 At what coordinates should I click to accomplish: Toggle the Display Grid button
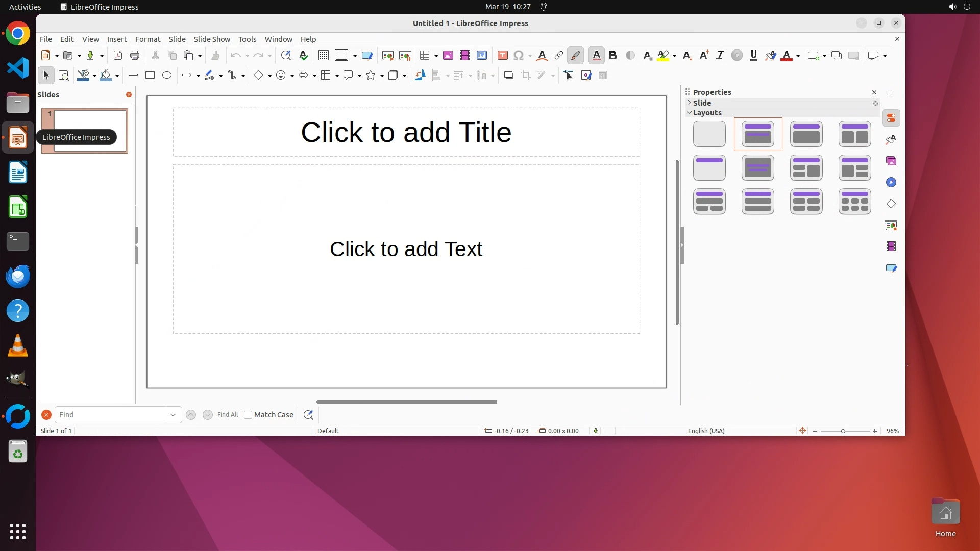coord(323,56)
